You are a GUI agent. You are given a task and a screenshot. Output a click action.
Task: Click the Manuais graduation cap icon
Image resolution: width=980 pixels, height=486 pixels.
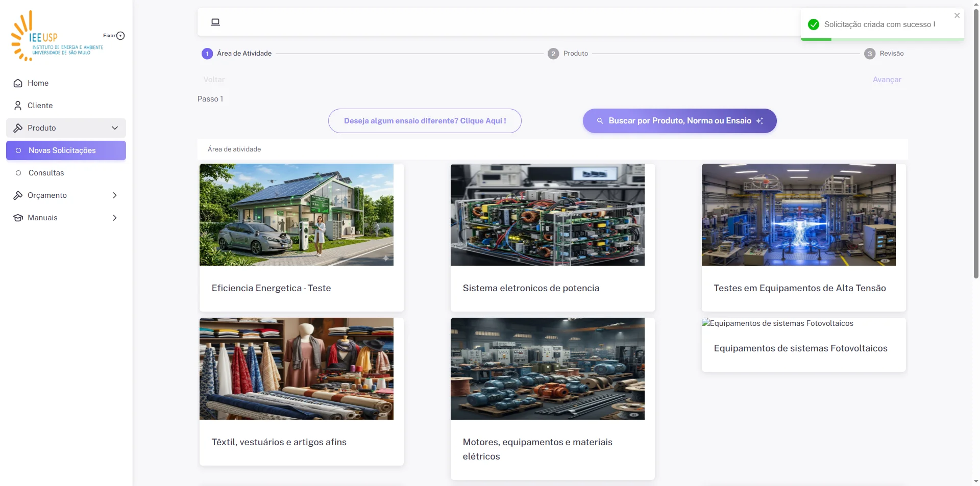point(18,218)
